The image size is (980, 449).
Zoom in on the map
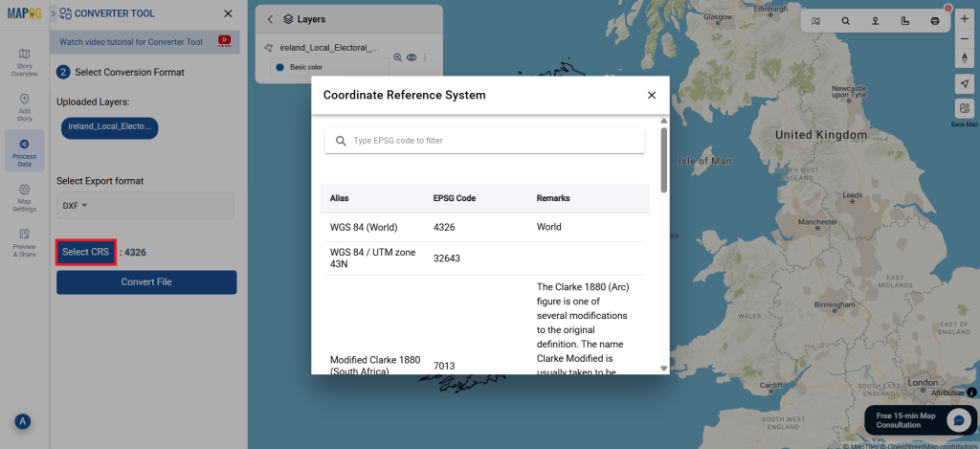(x=964, y=20)
